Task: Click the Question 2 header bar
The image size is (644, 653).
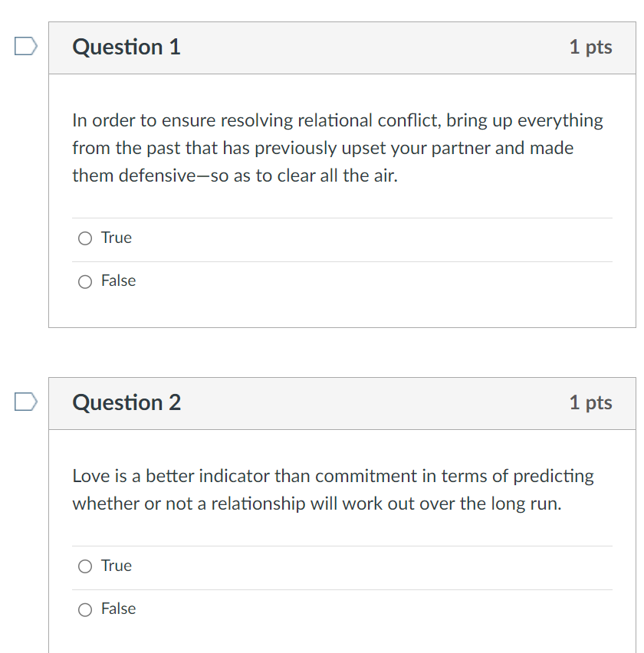Action: pos(342,402)
